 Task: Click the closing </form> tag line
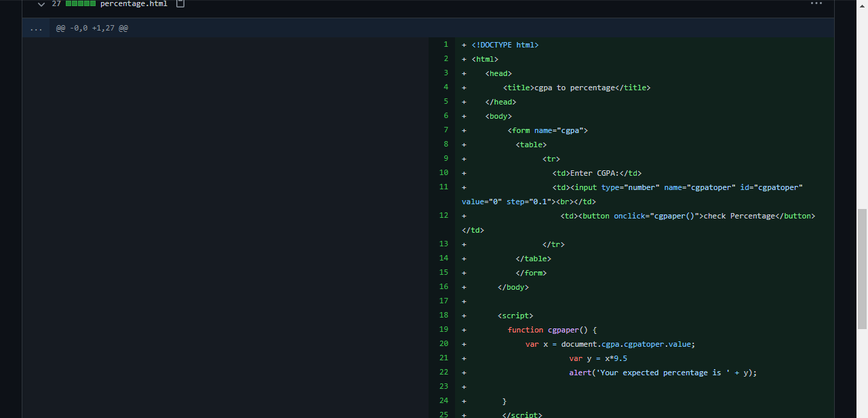point(531,273)
